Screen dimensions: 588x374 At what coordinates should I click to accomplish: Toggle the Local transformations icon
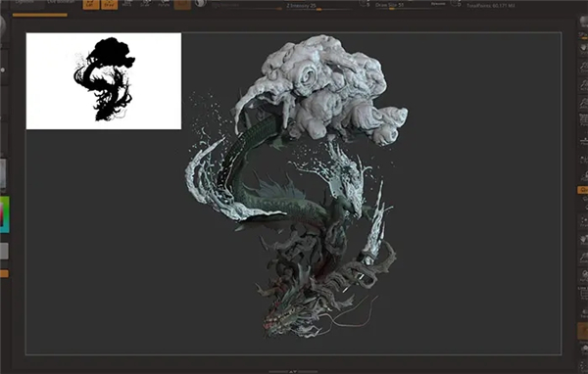coord(583,160)
